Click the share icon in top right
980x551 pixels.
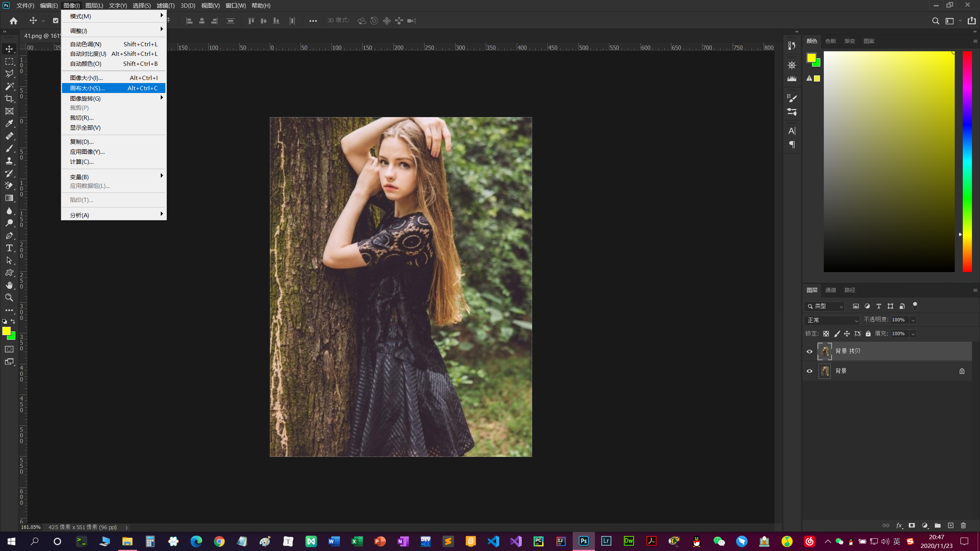[x=972, y=21]
